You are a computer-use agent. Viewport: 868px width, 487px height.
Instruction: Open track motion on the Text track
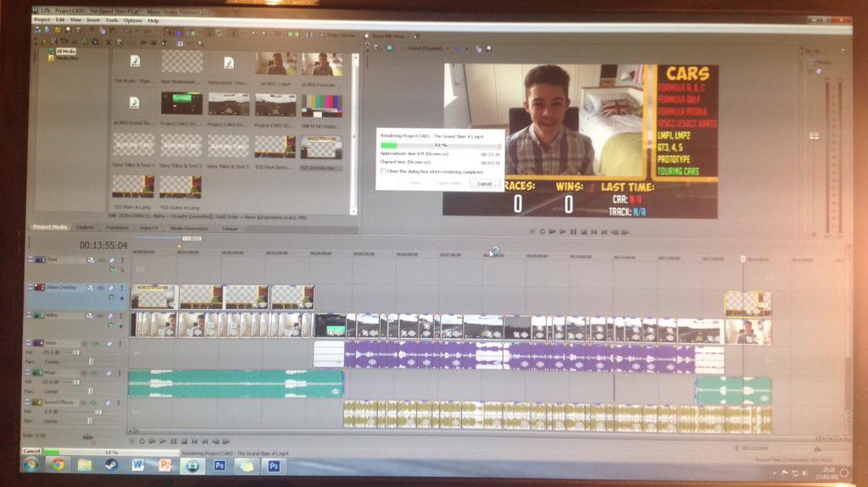[91, 260]
